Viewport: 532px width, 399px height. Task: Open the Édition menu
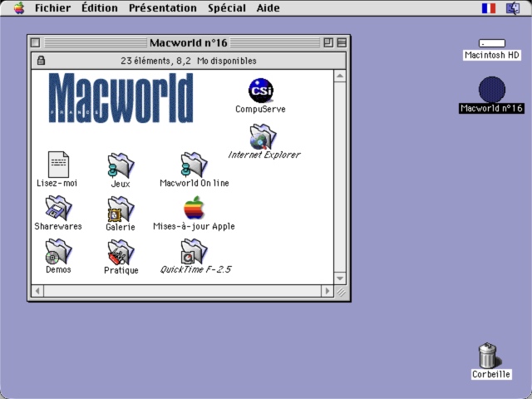click(100, 7)
